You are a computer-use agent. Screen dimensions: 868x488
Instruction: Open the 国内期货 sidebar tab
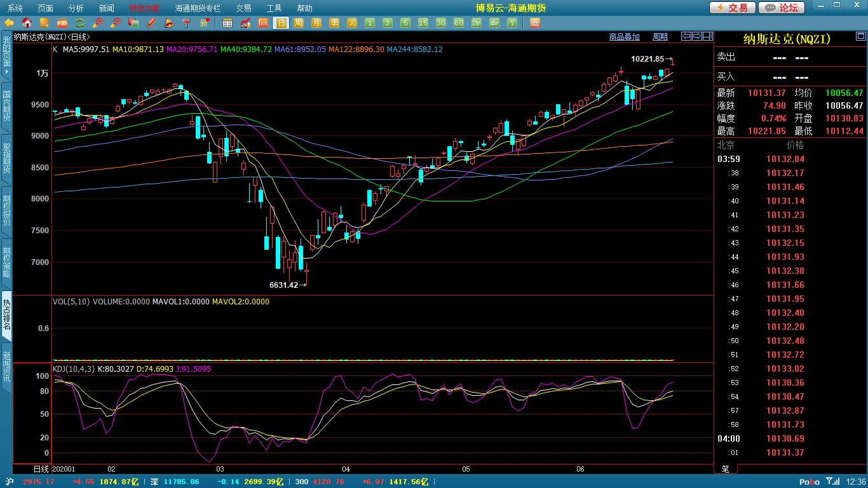pyautogui.click(x=6, y=107)
